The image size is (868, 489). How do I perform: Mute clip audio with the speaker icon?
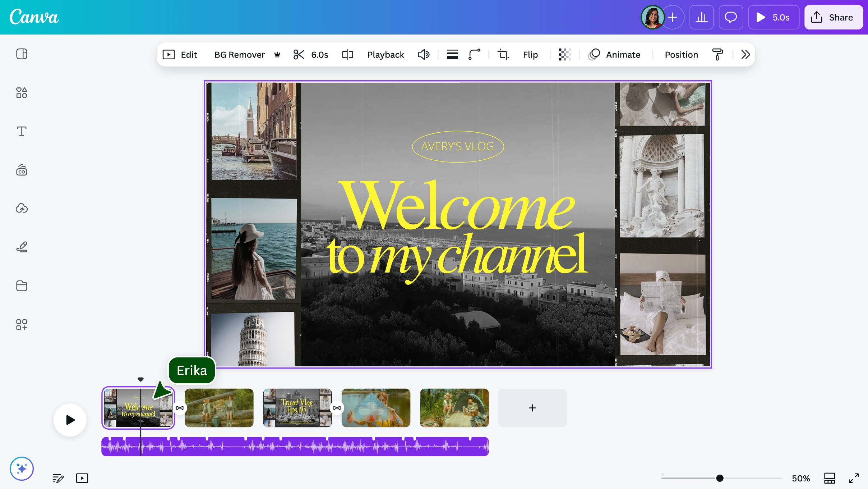[424, 54]
